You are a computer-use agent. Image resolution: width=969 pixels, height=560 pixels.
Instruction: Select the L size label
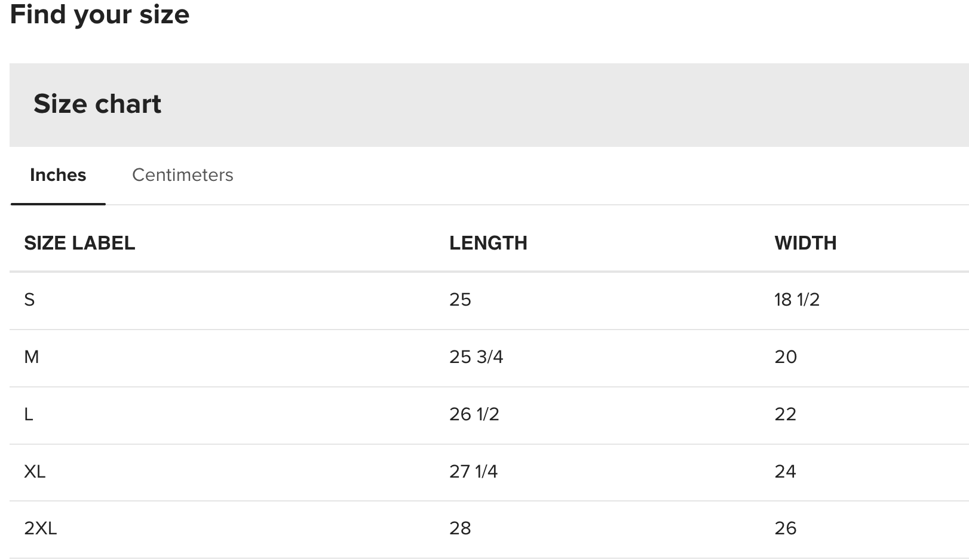tap(29, 414)
